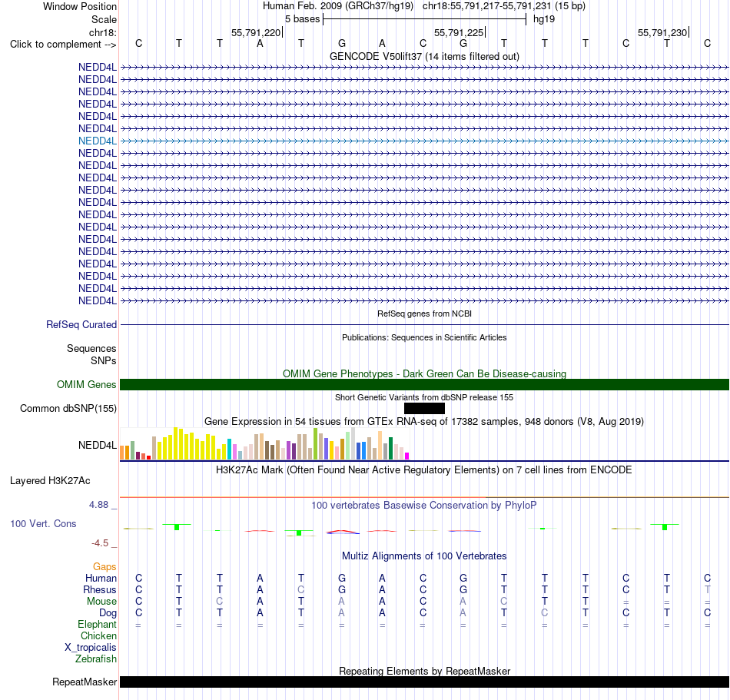
Task: Click the 'chr18:55,791,217-55,791,231 (15 bp)' position text
Action: [x=504, y=6]
